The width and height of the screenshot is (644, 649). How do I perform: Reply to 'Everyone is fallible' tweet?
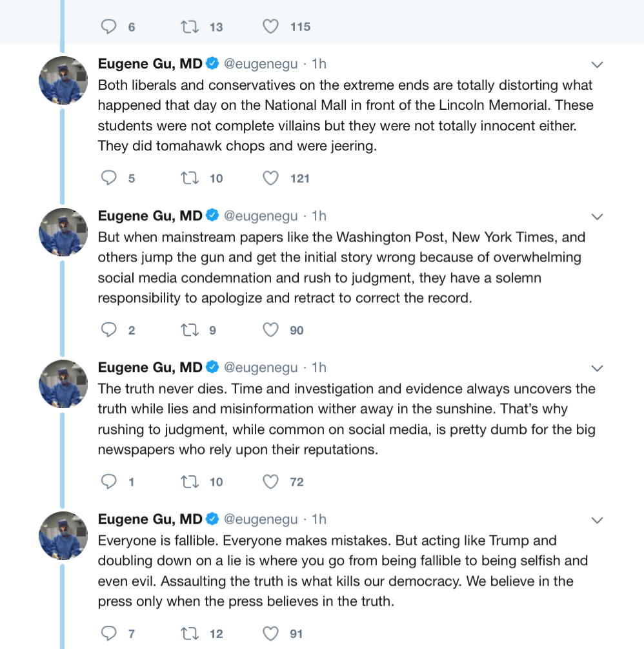tap(109, 634)
